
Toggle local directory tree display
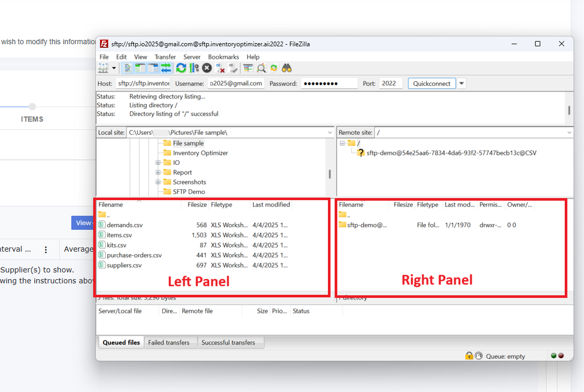(140, 68)
